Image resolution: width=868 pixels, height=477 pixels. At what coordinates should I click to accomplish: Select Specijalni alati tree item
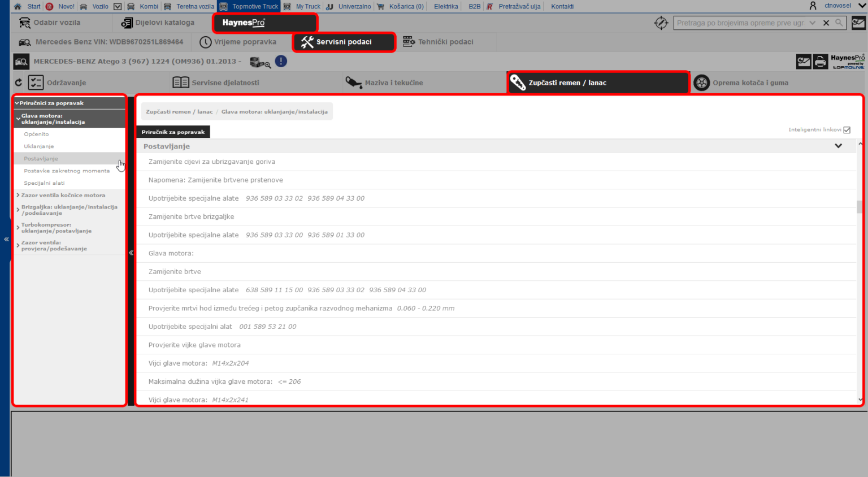pos(44,183)
